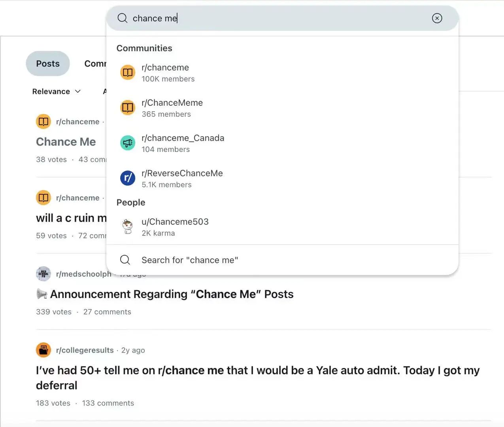Image resolution: width=504 pixels, height=427 pixels.
Task: Open the r/chanceme_Canada community suggestion
Action: pyautogui.click(x=282, y=143)
